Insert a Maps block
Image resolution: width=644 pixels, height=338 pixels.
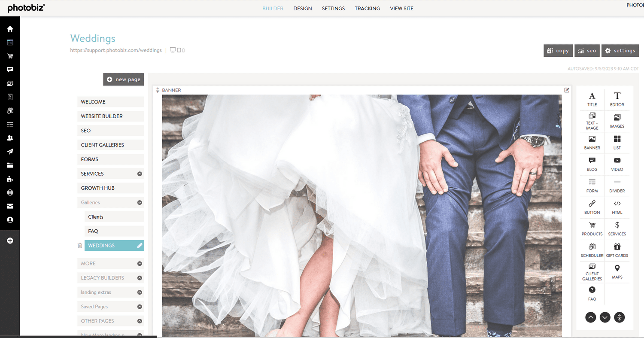click(617, 271)
